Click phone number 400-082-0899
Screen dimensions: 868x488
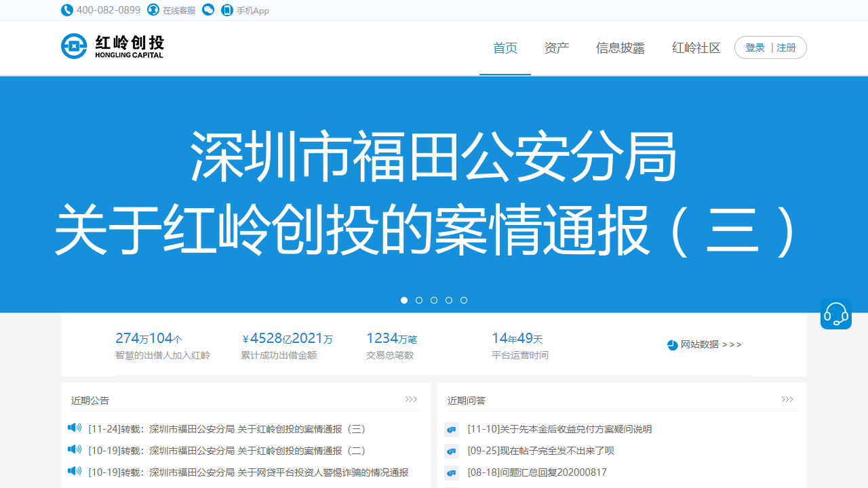click(x=108, y=10)
